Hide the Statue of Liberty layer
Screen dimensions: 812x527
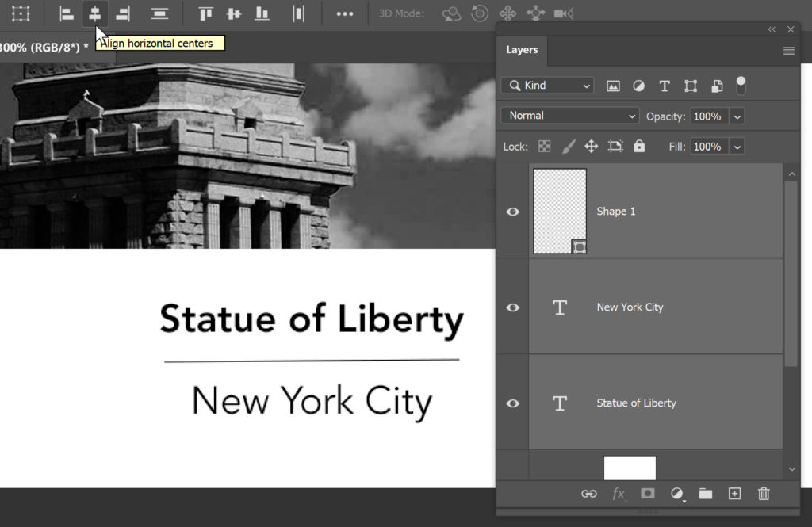pos(513,403)
